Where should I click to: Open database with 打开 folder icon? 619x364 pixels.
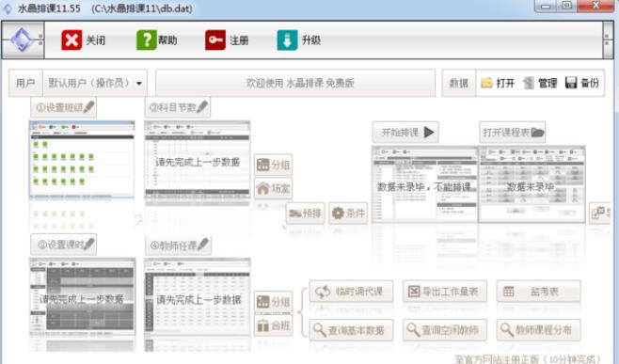click(486, 83)
